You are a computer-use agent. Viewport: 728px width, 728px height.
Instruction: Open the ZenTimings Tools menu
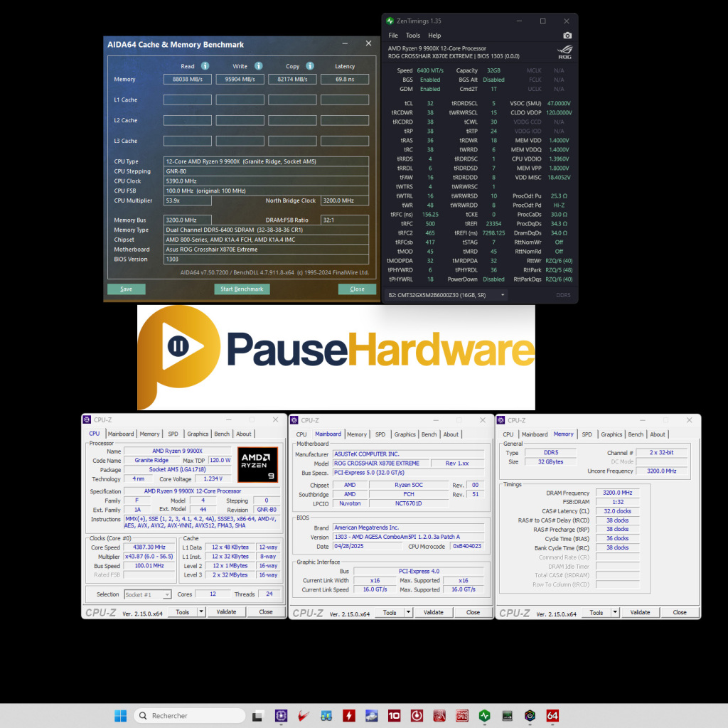(x=413, y=36)
